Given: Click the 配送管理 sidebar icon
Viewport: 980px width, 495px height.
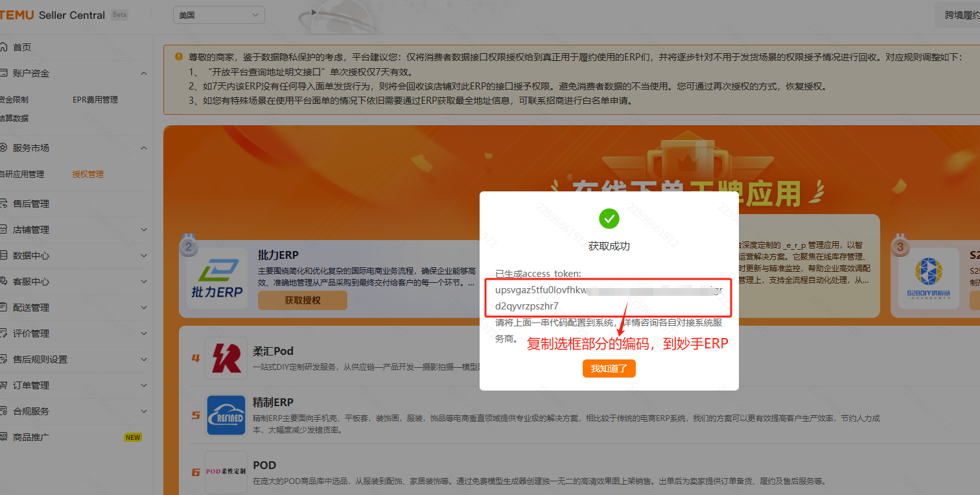Looking at the screenshot, I should pyautogui.click(x=3, y=308).
